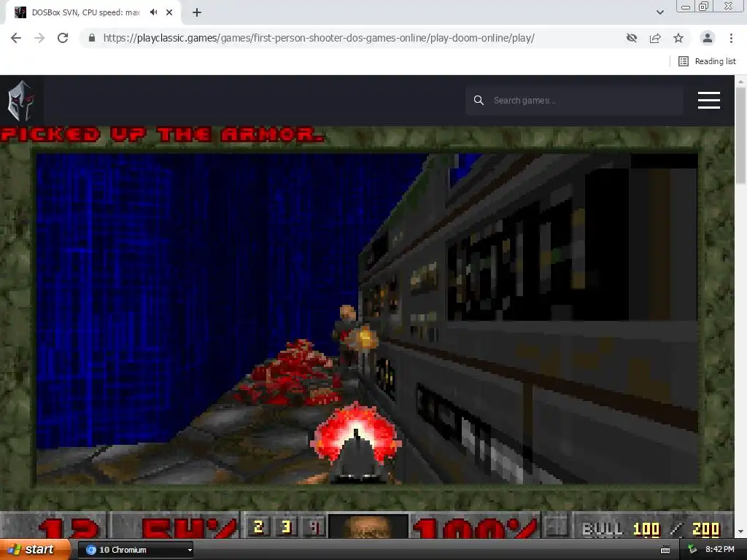Click the search magnifier icon
Screen dimensions: 747x560
(479, 101)
